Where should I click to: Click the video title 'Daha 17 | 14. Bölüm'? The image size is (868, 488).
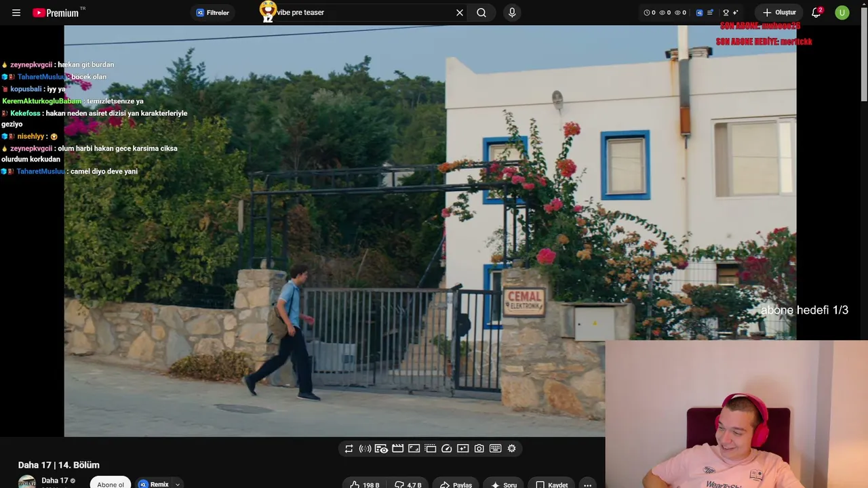59,465
